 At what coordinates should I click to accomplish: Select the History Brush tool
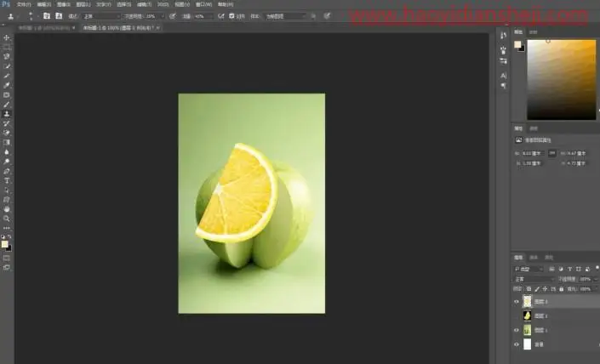[x=7, y=123]
